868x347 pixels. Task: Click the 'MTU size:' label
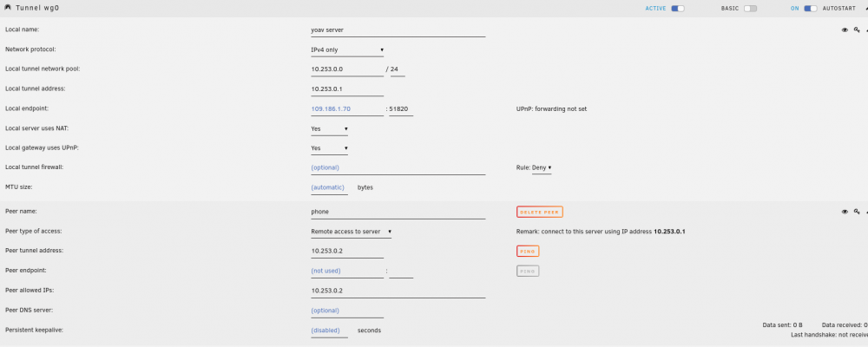coord(17,187)
